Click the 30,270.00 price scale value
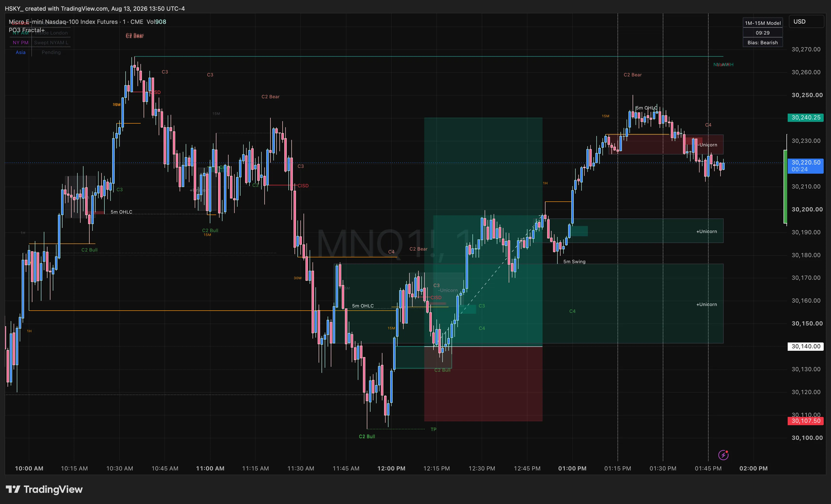 pos(806,49)
